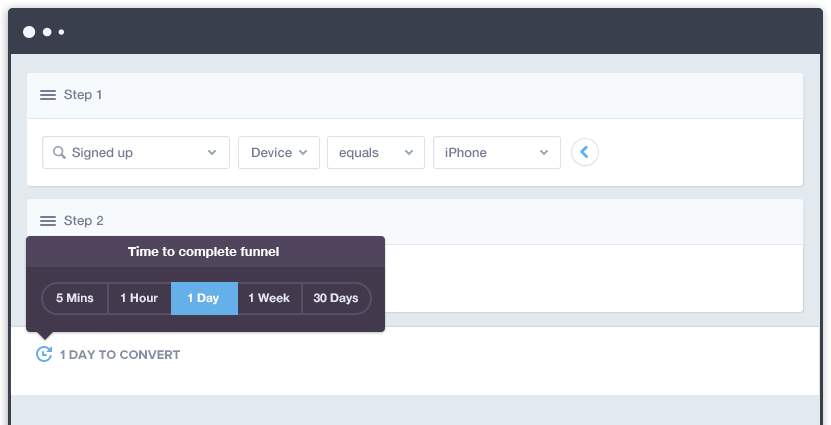Click the 1 DAY TO CONVERT link

[x=119, y=355]
